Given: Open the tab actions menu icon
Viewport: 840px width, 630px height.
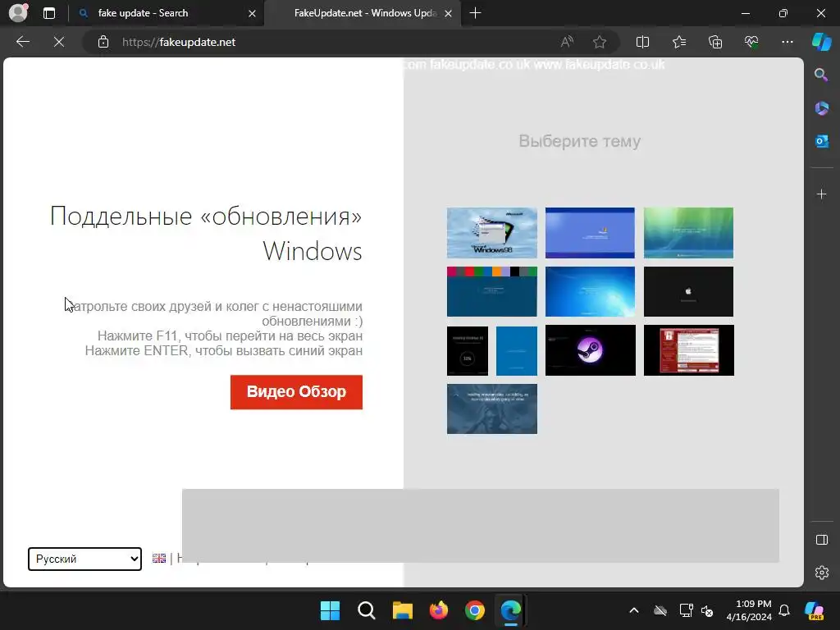Looking at the screenshot, I should coord(49,13).
